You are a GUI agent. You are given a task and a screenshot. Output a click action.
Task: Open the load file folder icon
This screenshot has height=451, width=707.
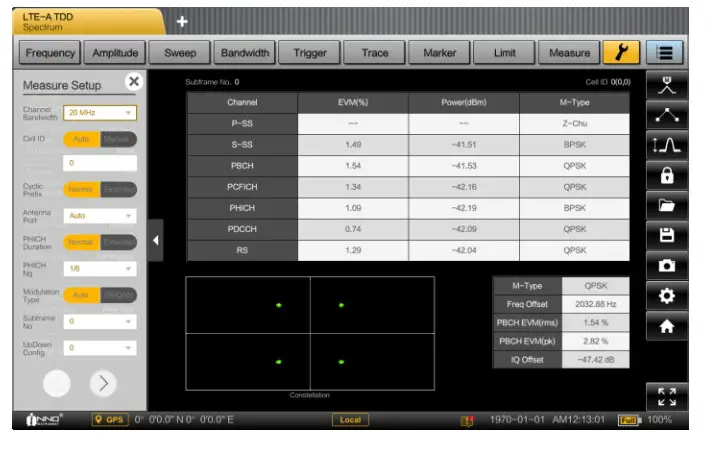click(666, 205)
